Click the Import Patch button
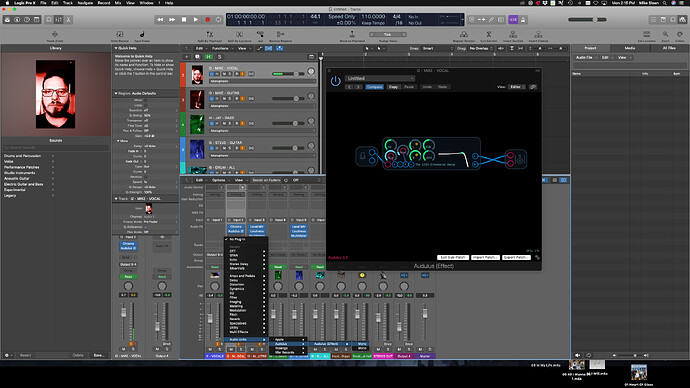 point(485,257)
